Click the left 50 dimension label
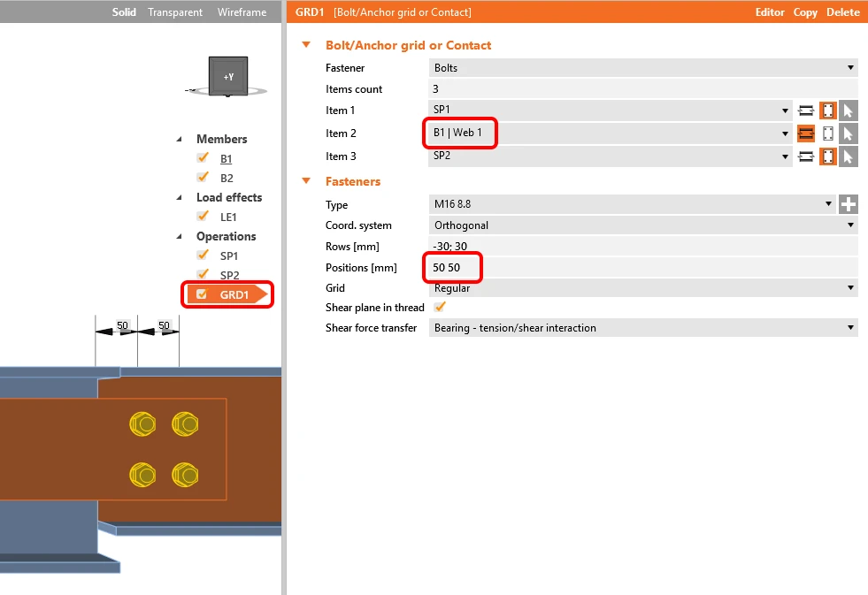 pyautogui.click(x=122, y=325)
